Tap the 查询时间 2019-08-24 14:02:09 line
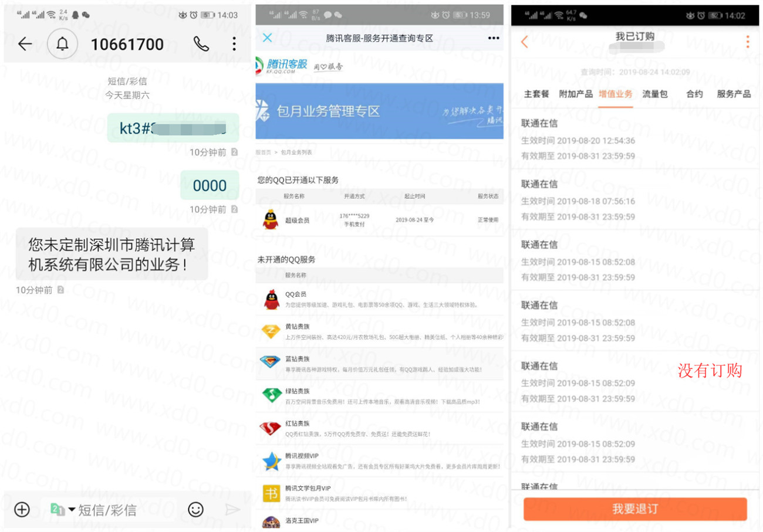The height and width of the screenshot is (532, 763). point(635,73)
